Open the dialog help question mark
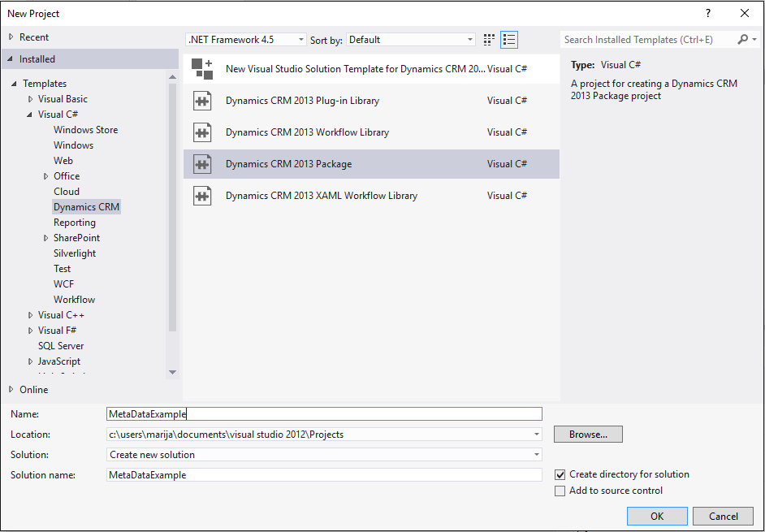Viewport: 765px width, 532px height. pos(708,13)
